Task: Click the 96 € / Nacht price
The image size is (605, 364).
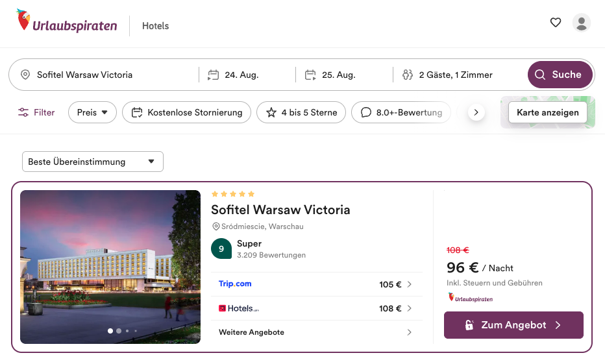Action: 480,267
